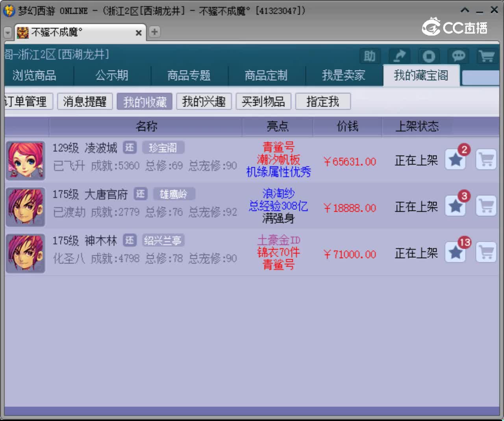Click 绍兴兰亭 server tag
504x421 pixels.
(x=163, y=240)
